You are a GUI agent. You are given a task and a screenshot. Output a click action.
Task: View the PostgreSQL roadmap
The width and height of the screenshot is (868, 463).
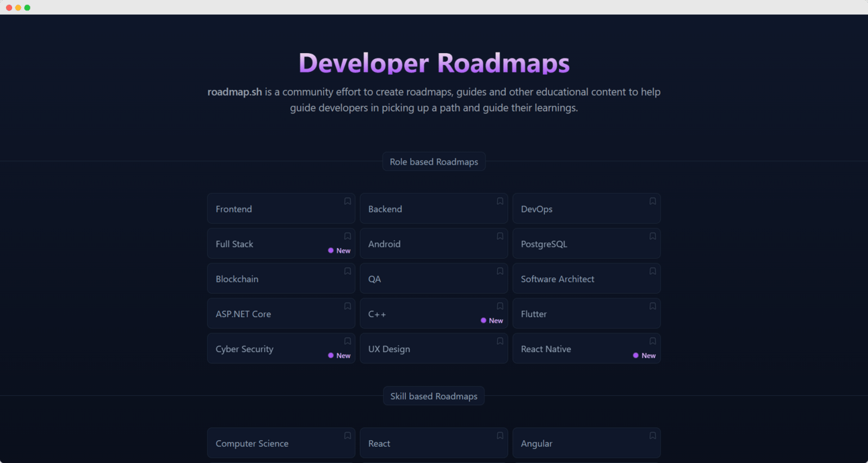(x=587, y=243)
